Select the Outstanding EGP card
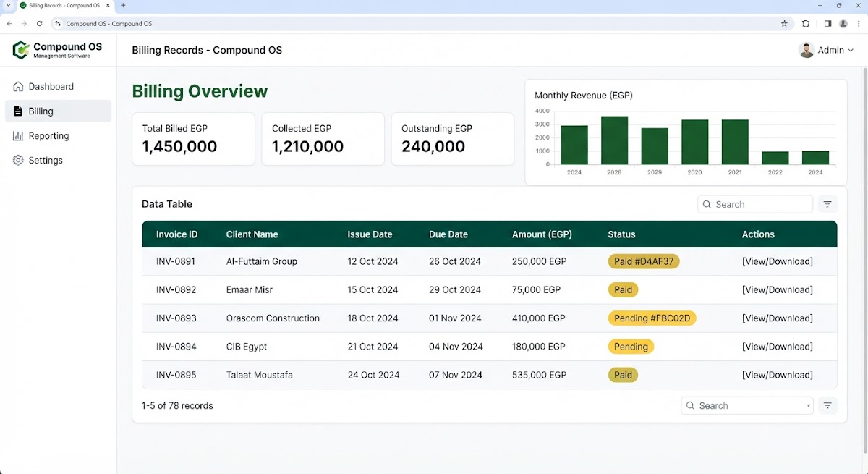The image size is (868, 474). click(x=453, y=139)
